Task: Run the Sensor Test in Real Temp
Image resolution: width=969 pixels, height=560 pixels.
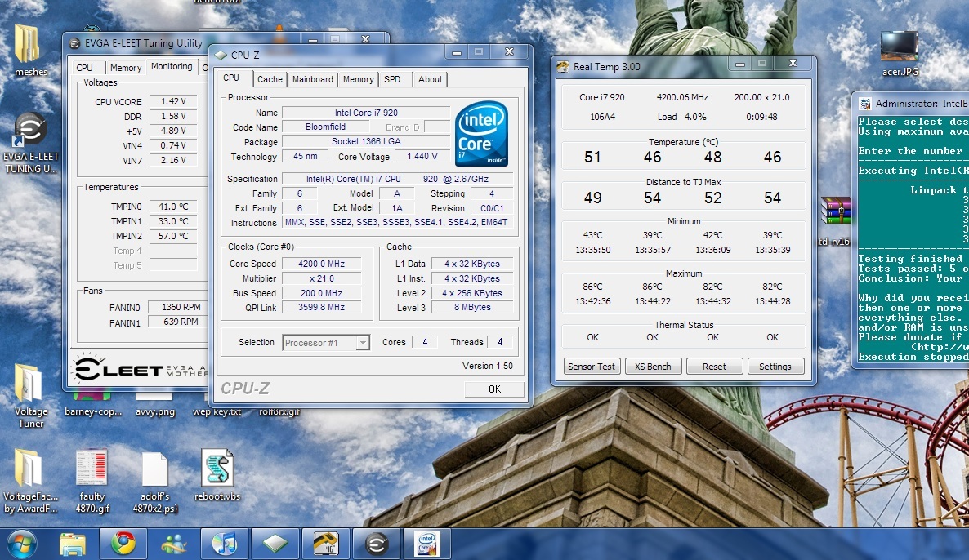Action: point(592,367)
